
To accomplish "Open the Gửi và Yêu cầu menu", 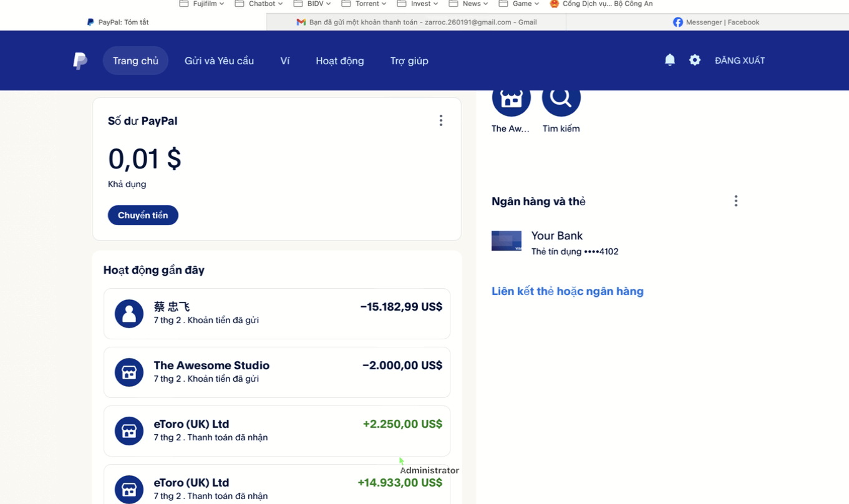I will coord(219,61).
